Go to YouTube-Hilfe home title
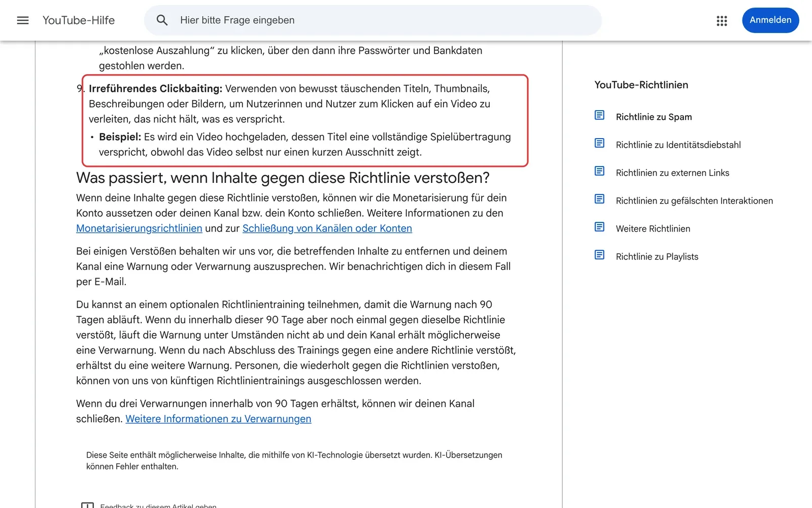 click(79, 20)
